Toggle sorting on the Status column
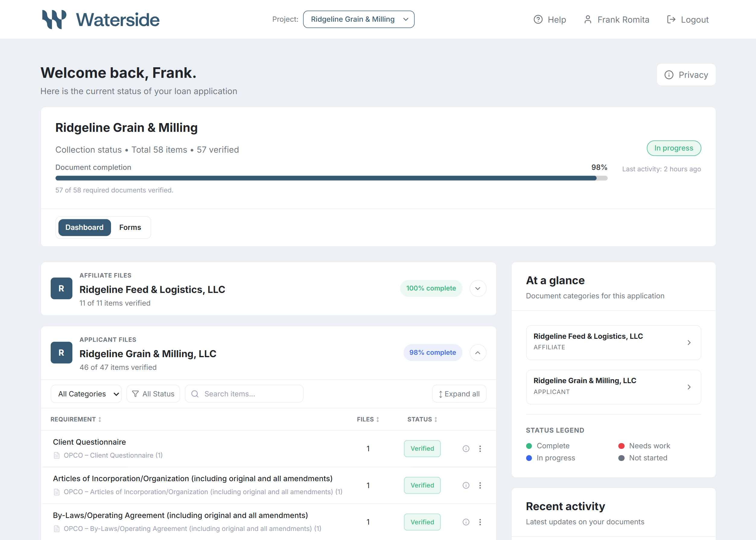The width and height of the screenshot is (756, 540). [437, 419]
